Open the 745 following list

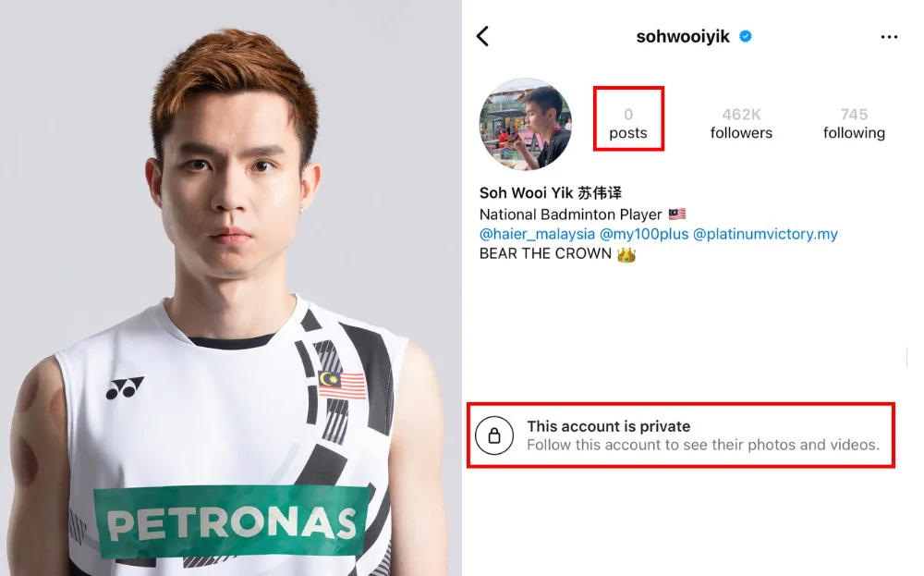pos(854,123)
